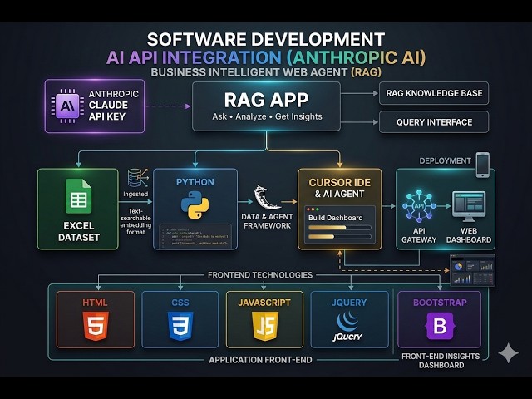Viewport: 532px width, 399px height.
Task: Click the Ask • Analyze • Get Insights subtitle
Action: point(267,116)
